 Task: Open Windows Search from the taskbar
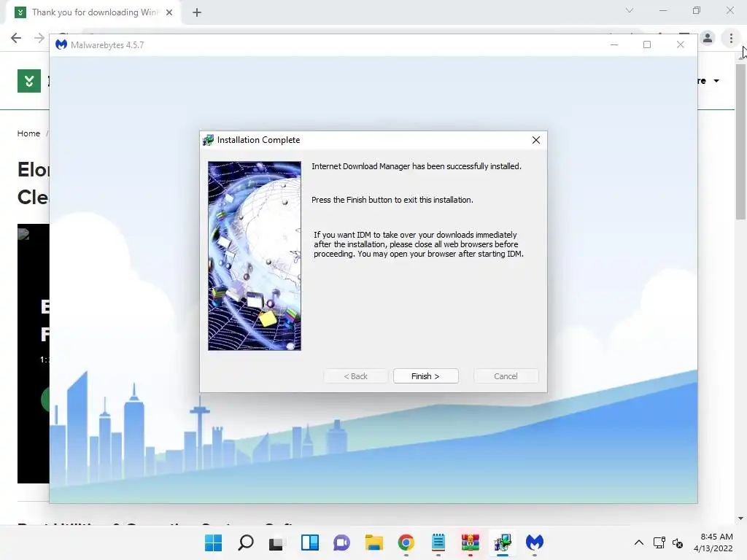(x=246, y=542)
